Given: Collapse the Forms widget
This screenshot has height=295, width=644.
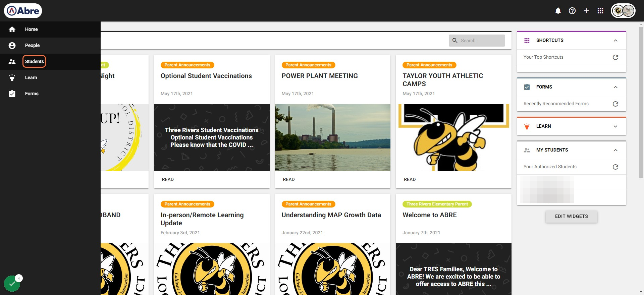Looking at the screenshot, I should (615, 87).
